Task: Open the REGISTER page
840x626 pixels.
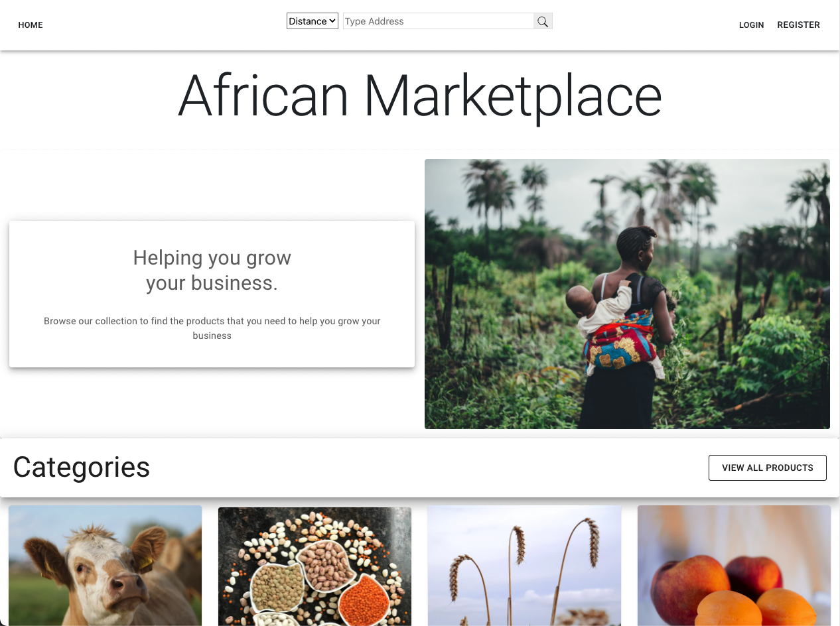Action: tap(799, 25)
